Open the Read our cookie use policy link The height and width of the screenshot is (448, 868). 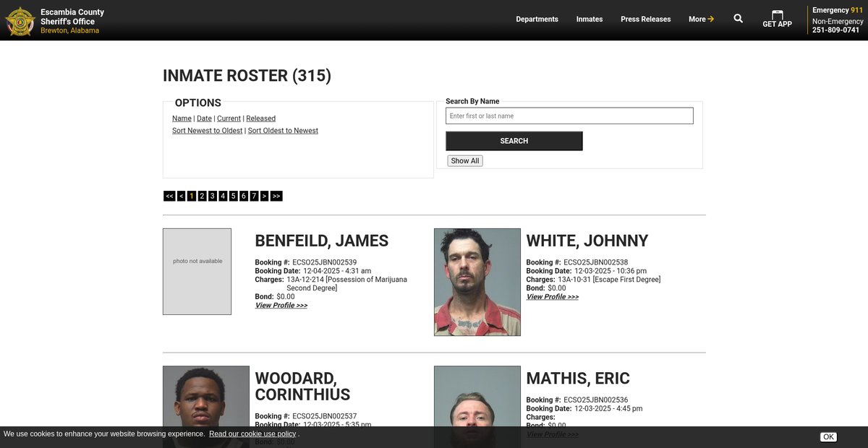pyautogui.click(x=252, y=434)
